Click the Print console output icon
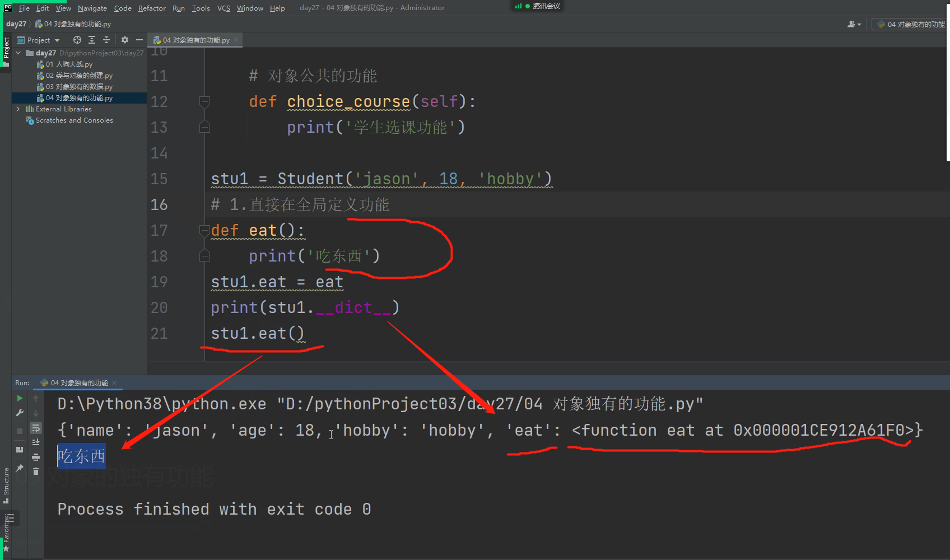 36,457
